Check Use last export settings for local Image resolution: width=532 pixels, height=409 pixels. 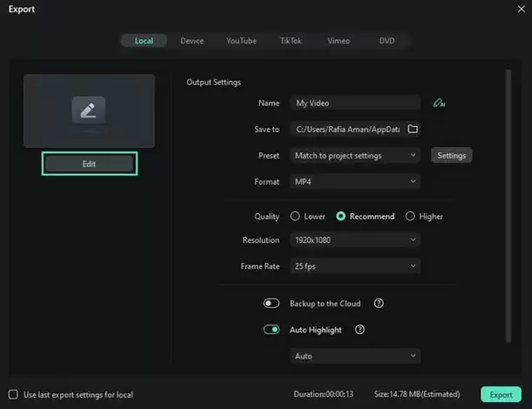point(13,394)
